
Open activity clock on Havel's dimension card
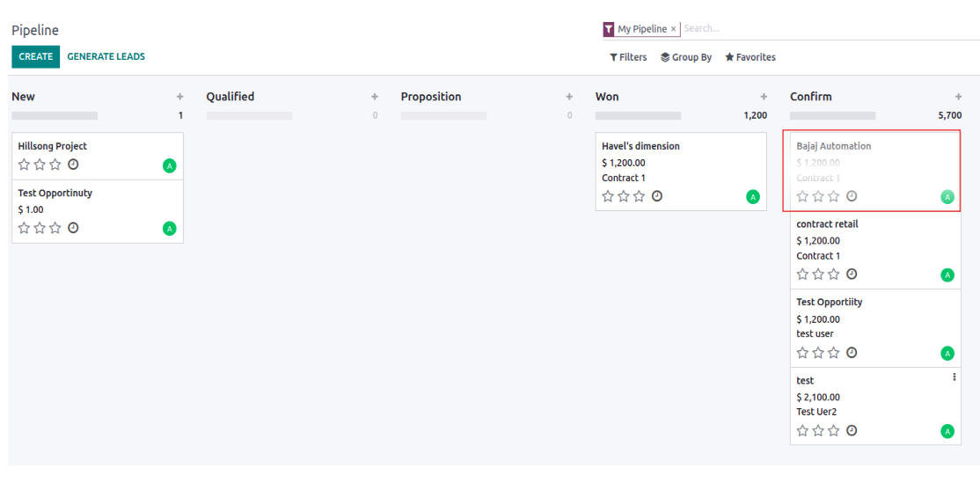[x=657, y=196]
